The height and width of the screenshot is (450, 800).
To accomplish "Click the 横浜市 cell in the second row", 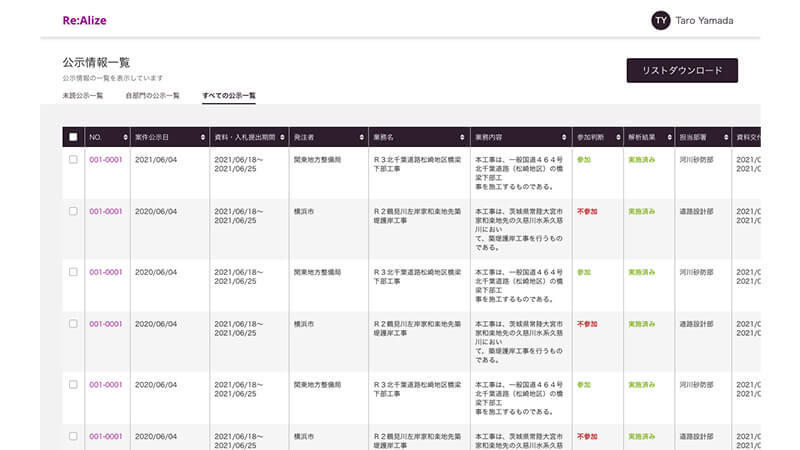I will (x=304, y=211).
